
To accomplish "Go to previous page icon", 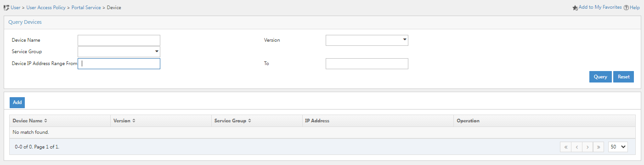I will pyautogui.click(x=576, y=147).
